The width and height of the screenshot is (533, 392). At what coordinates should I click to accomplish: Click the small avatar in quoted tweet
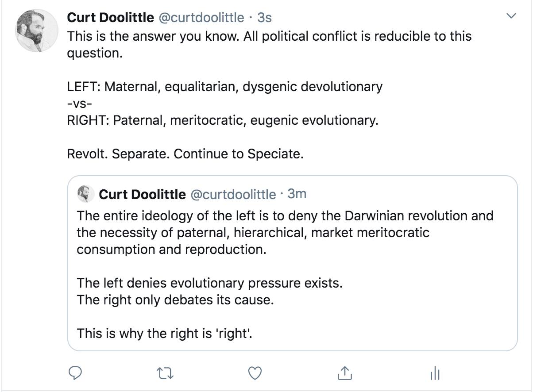[85, 194]
